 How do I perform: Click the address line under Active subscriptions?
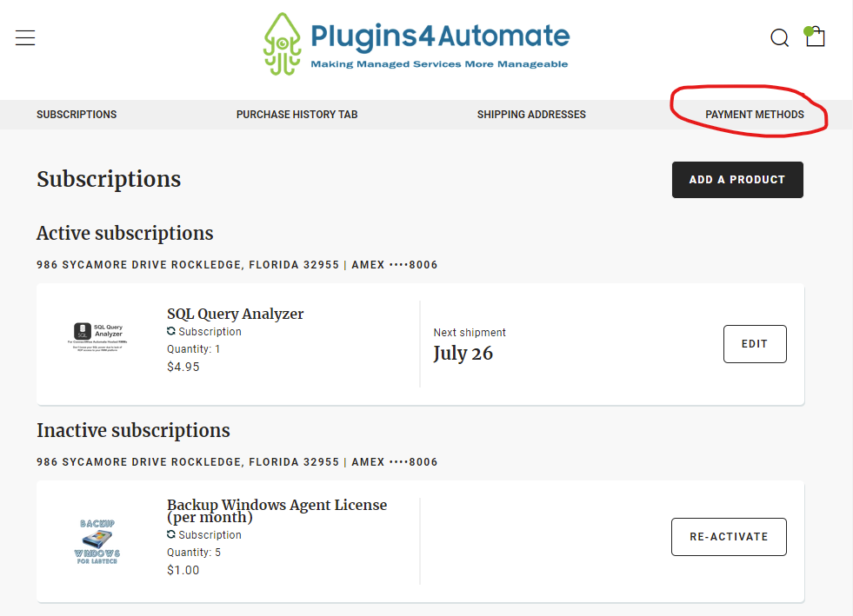[x=237, y=265]
